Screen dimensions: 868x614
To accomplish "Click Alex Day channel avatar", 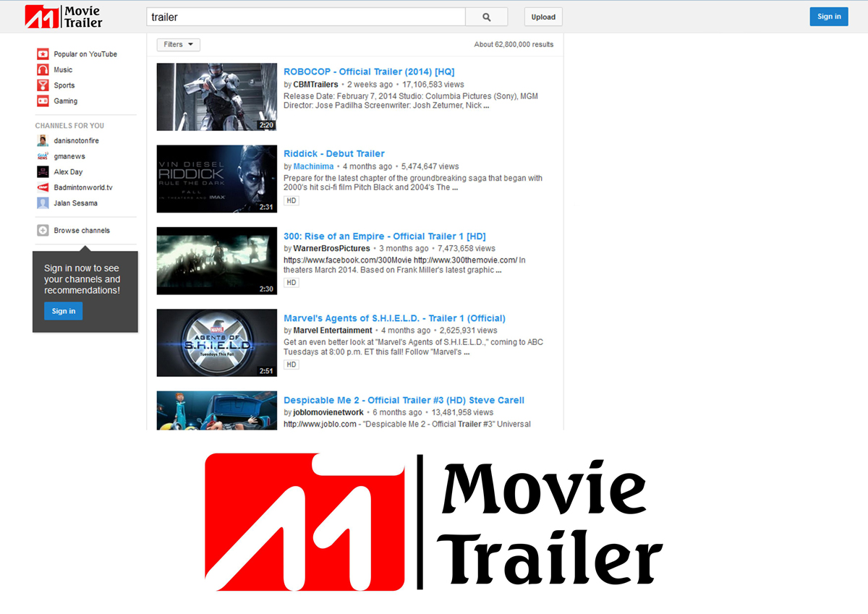I will click(43, 172).
